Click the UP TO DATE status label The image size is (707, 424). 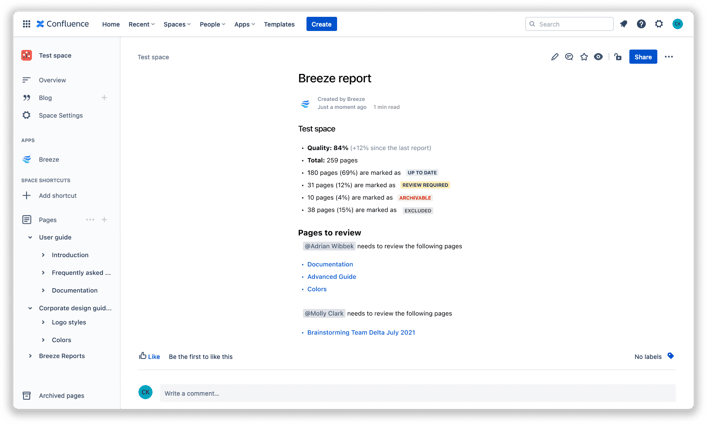422,173
